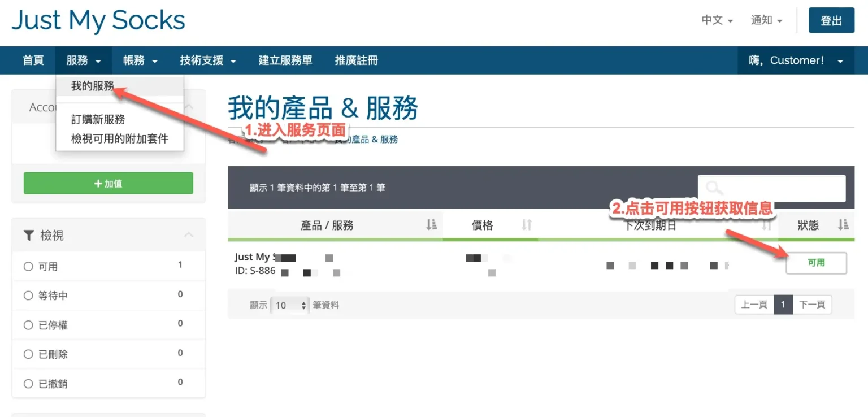Screen dimensions: 868x417
Task: Select the 等待中 filter radio button
Action: [28, 296]
